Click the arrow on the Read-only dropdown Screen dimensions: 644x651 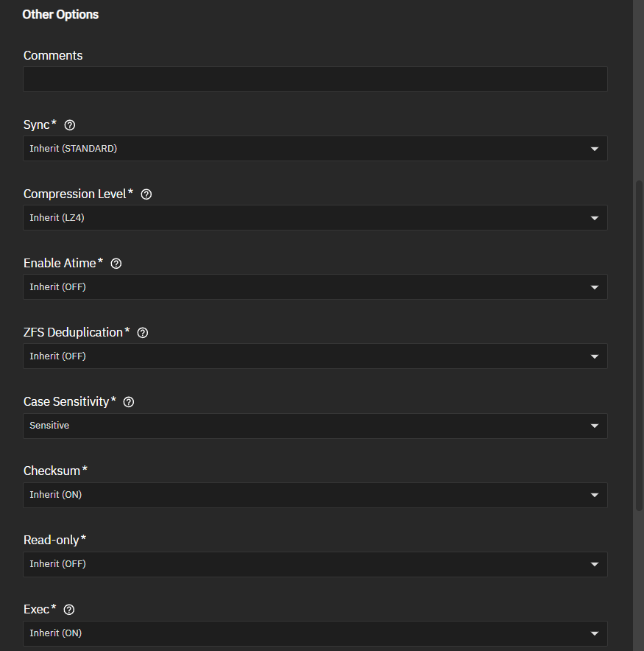tap(595, 565)
